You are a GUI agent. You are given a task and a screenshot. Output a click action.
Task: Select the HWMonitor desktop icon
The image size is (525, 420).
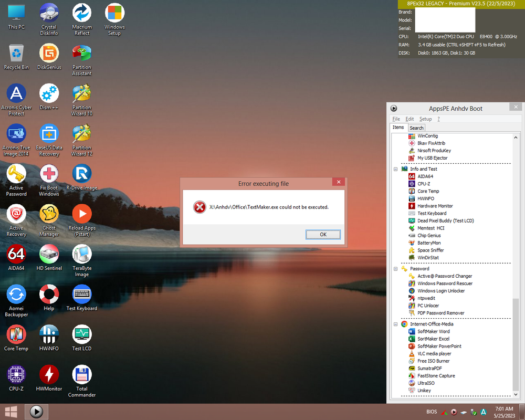point(49,378)
